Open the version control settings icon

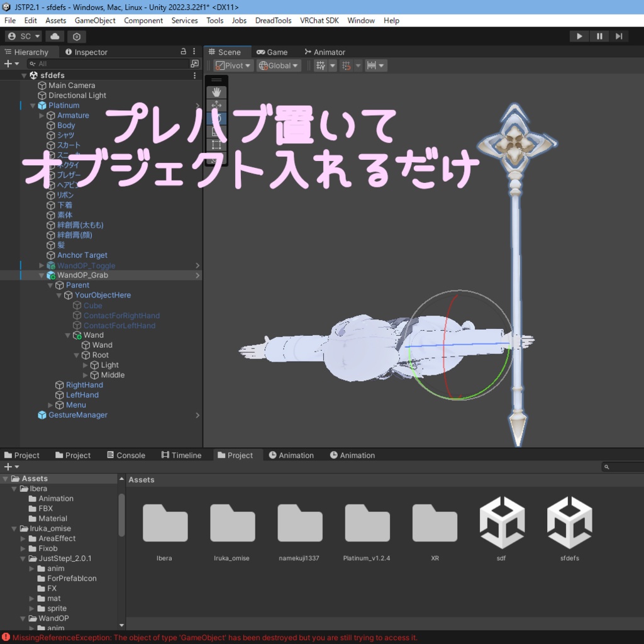[x=76, y=36]
